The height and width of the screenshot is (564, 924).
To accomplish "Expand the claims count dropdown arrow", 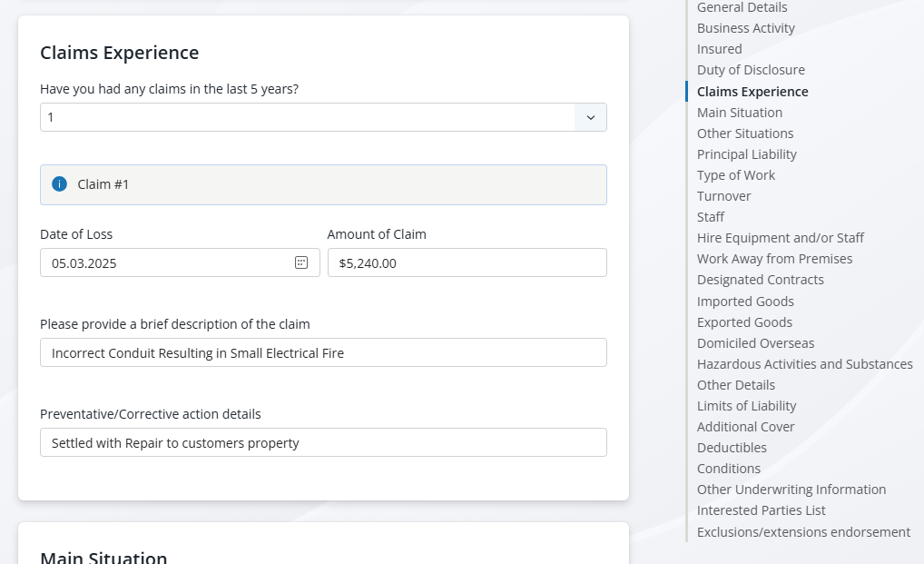I will [591, 117].
